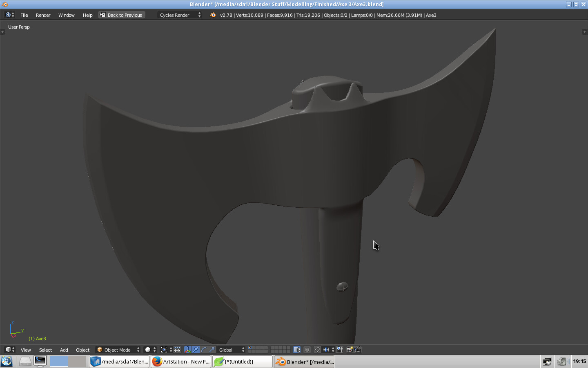
Task: Open the Cycles Render engine dropdown
Action: [180, 15]
